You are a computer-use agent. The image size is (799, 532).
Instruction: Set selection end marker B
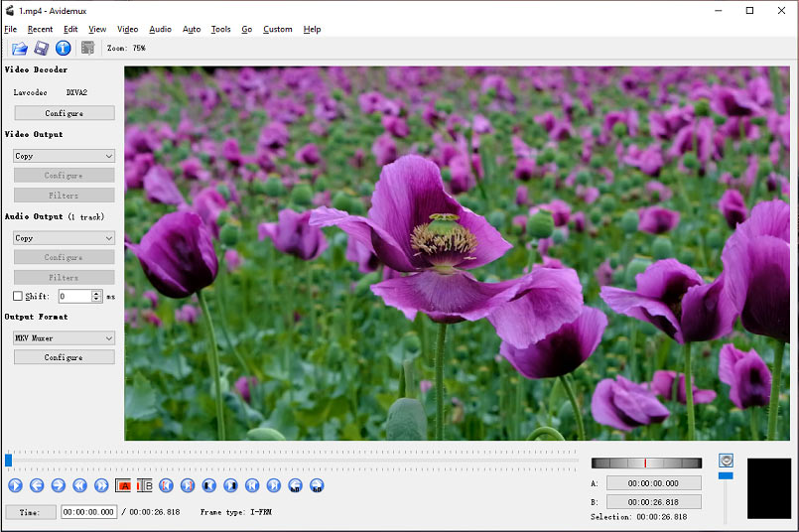pos(145,485)
